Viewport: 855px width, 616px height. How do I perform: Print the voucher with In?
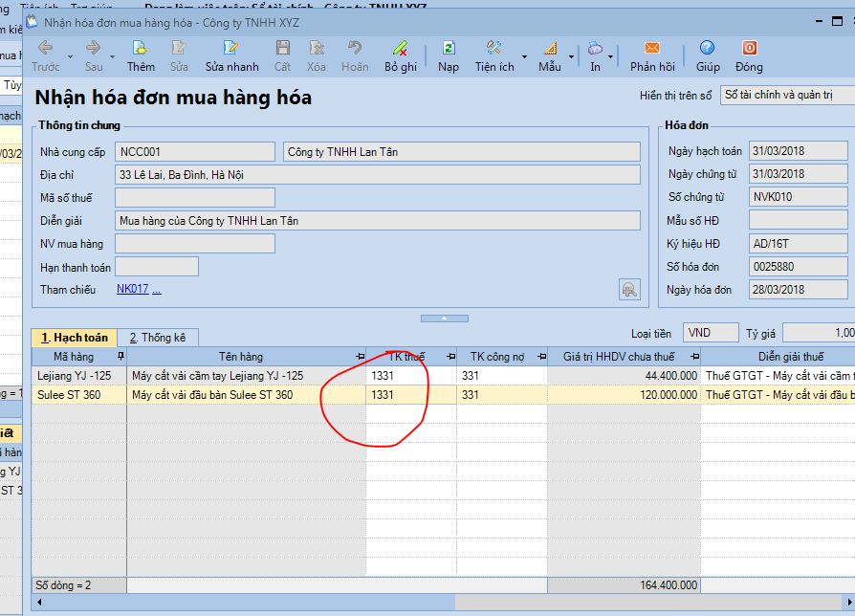click(x=595, y=55)
